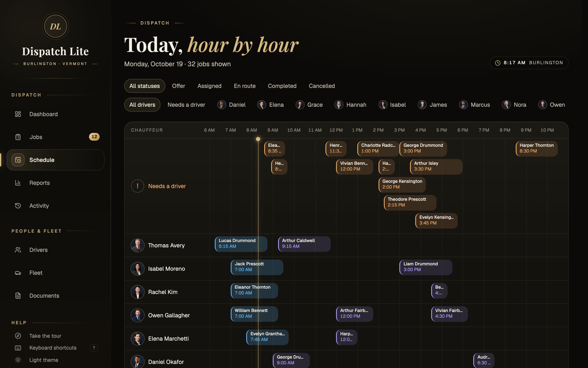Filter by Assigned status
This screenshot has width=588, height=368.
(x=209, y=86)
